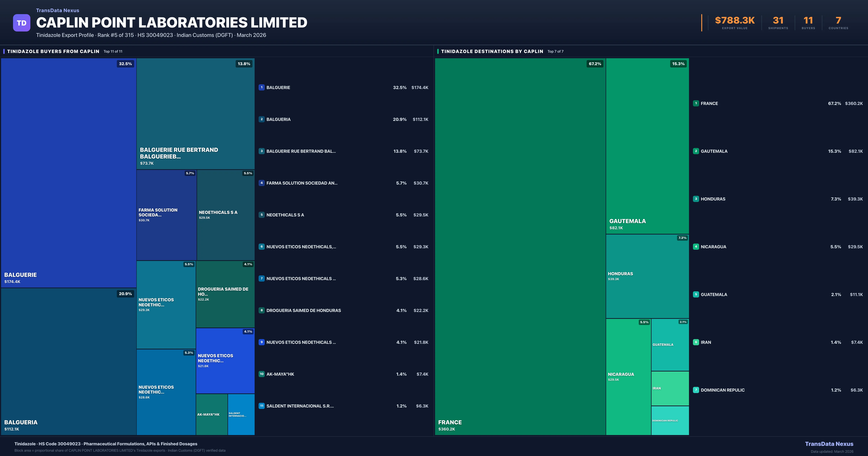Click rank badge 11 beside SALDENT INTERNACIONAL
Image resolution: width=868 pixels, height=456 pixels.
click(x=261, y=406)
